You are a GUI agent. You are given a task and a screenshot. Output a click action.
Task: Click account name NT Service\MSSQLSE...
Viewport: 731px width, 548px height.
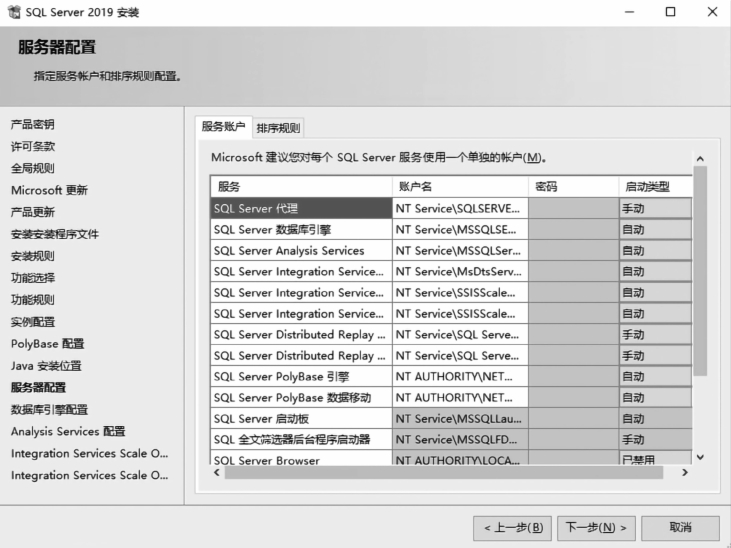(460, 229)
